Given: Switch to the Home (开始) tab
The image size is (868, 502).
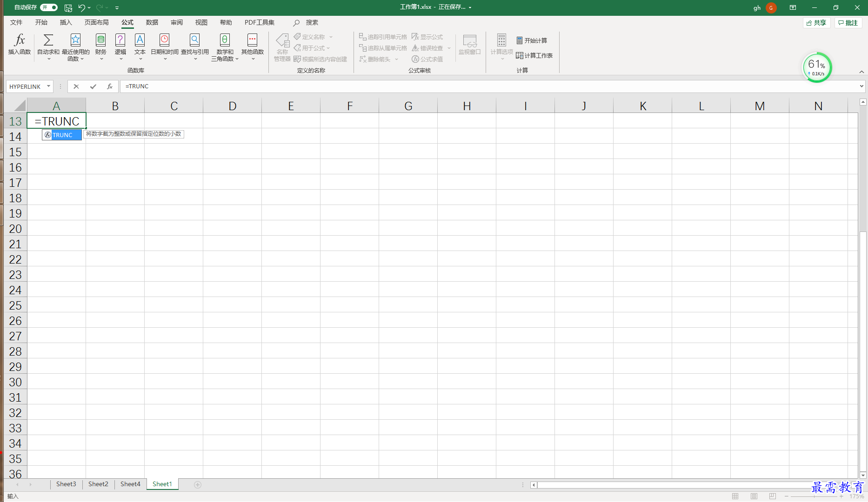Looking at the screenshot, I should 41,22.
